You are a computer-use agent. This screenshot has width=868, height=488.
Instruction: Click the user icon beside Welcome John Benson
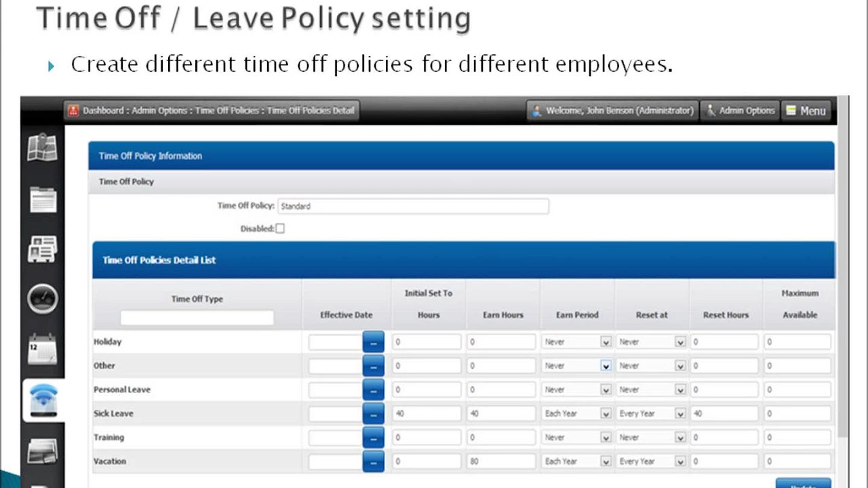tap(536, 110)
